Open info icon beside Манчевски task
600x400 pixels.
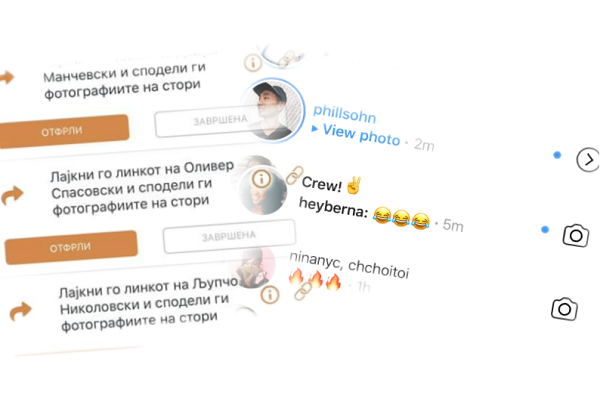253,62
